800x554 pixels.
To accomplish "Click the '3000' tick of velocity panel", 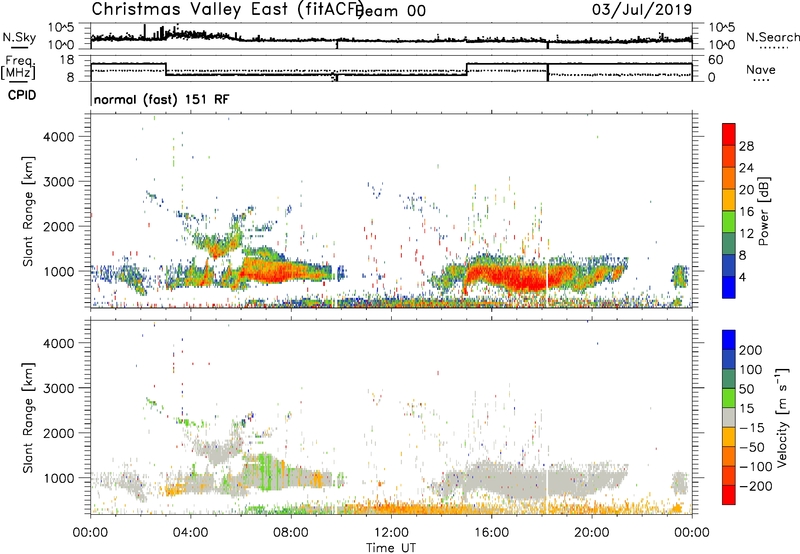I will pos(59,388).
